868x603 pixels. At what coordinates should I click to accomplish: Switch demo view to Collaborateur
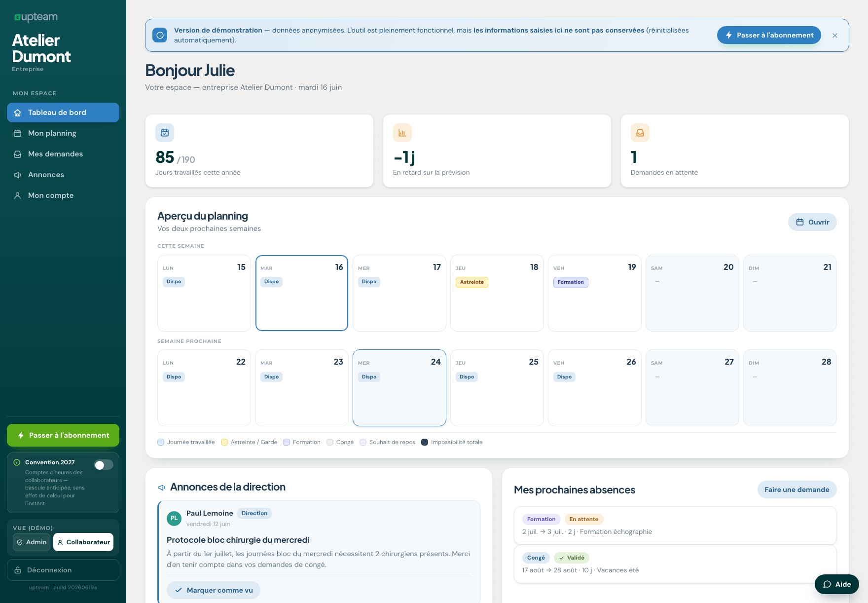pos(83,542)
